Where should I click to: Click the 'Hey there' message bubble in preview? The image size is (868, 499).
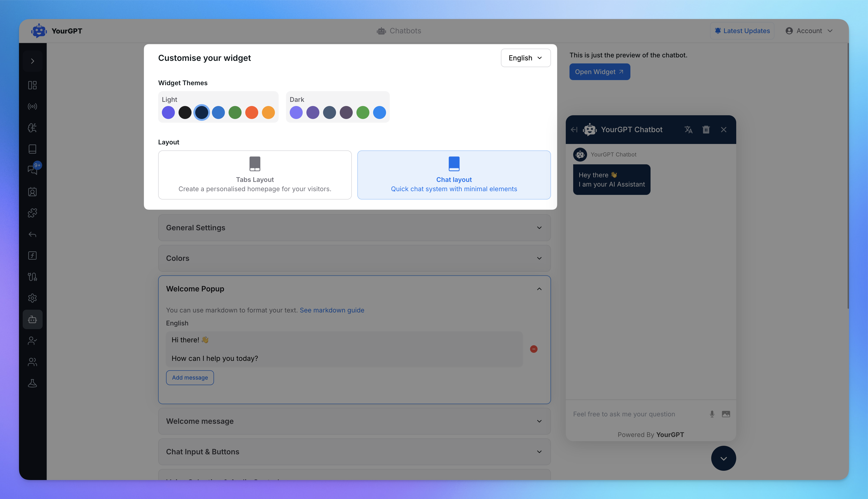pyautogui.click(x=611, y=180)
